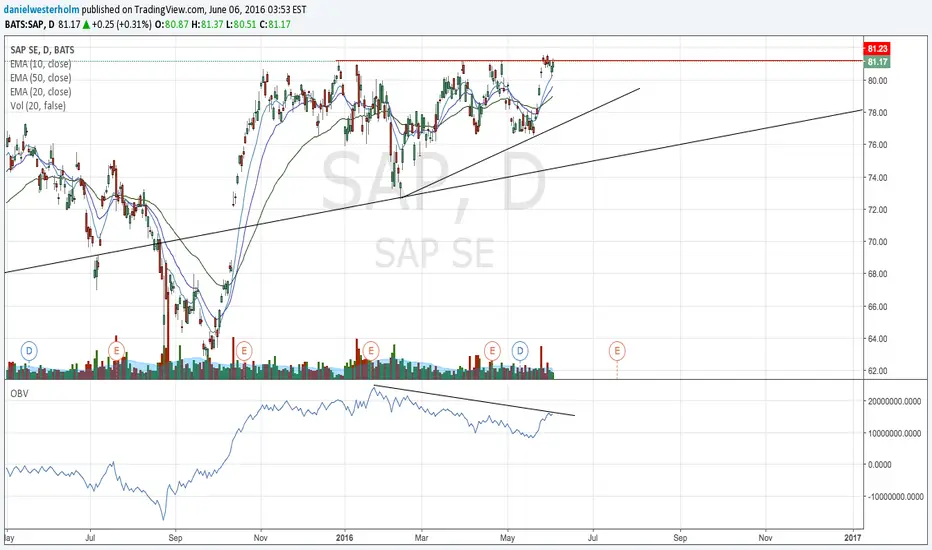Viewport: 932px width, 550px height.
Task: Click the EMA (20, close) legend entry
Action: pos(40,92)
